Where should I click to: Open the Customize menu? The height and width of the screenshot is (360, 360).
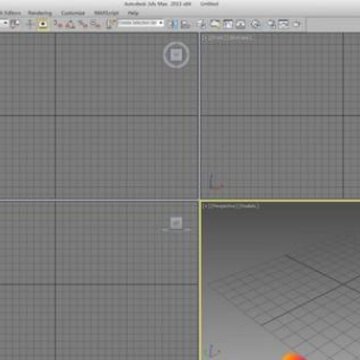(x=73, y=13)
